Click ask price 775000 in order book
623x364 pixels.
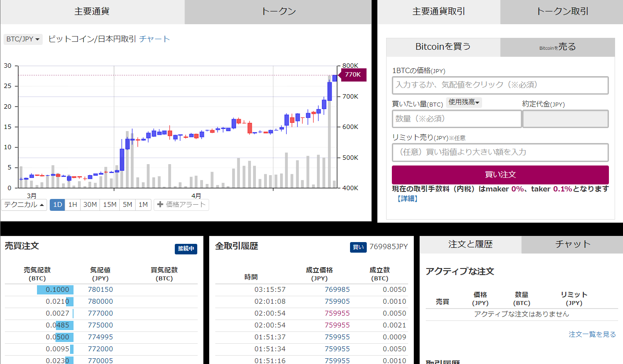100,325
